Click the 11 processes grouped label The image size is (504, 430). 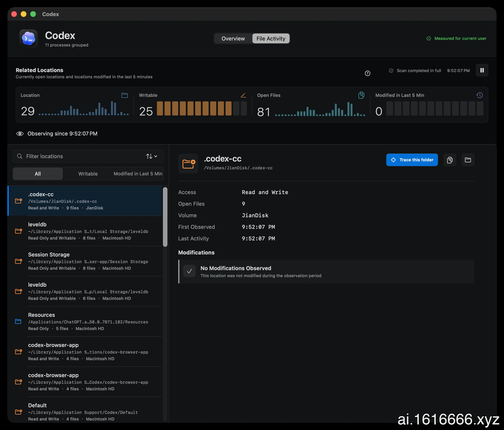(67, 45)
